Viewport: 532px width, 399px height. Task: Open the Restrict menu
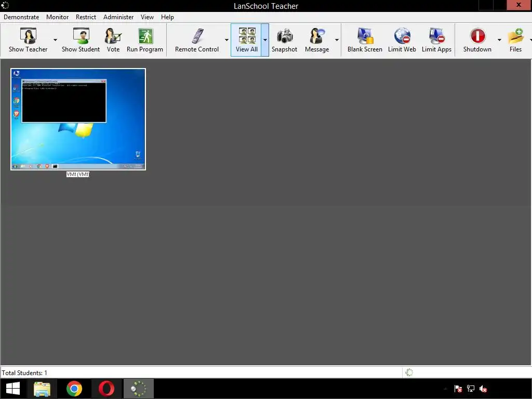click(86, 17)
